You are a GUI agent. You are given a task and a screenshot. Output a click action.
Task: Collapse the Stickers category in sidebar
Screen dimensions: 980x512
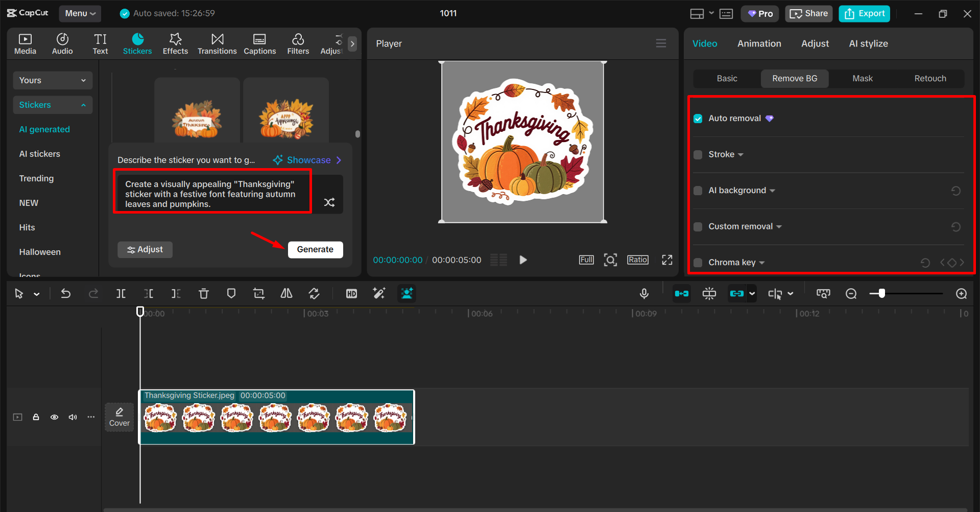tap(83, 105)
